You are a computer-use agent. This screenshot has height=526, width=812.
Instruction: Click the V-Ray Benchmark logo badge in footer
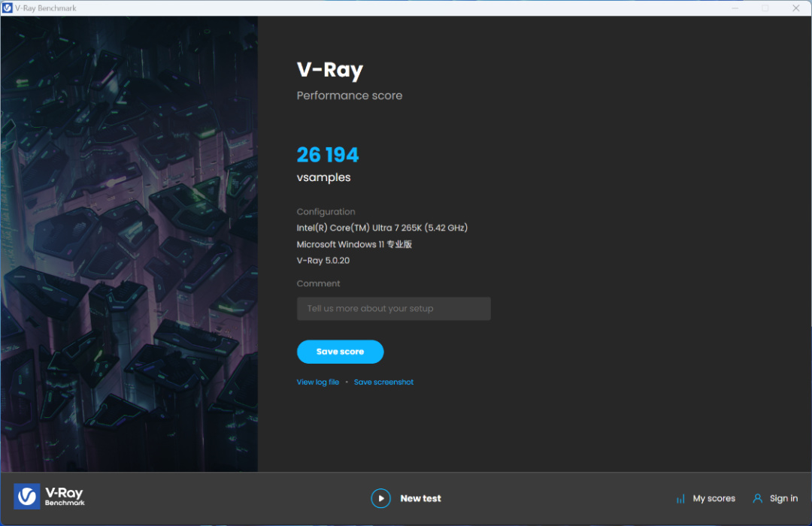(x=27, y=497)
